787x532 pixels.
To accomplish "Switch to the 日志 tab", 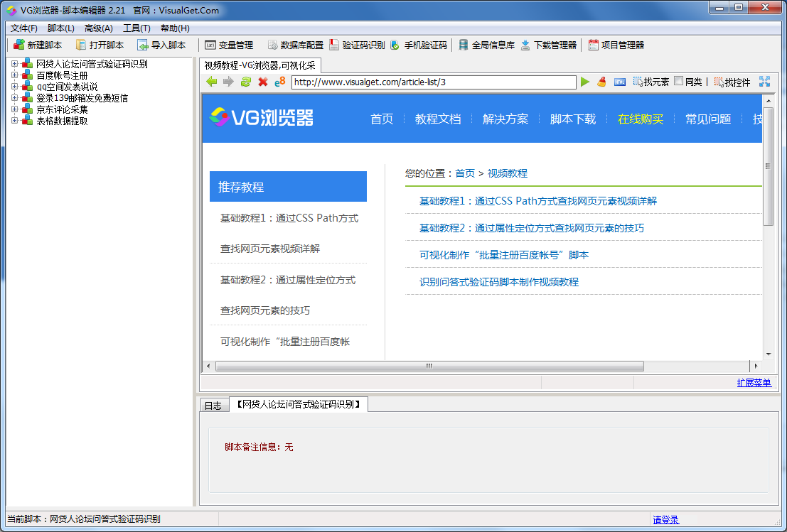I will (x=213, y=405).
